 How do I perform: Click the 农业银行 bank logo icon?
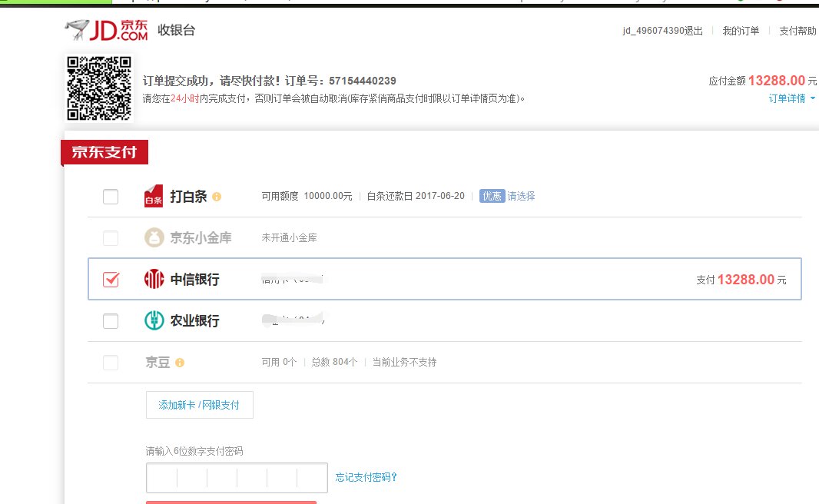pos(154,320)
